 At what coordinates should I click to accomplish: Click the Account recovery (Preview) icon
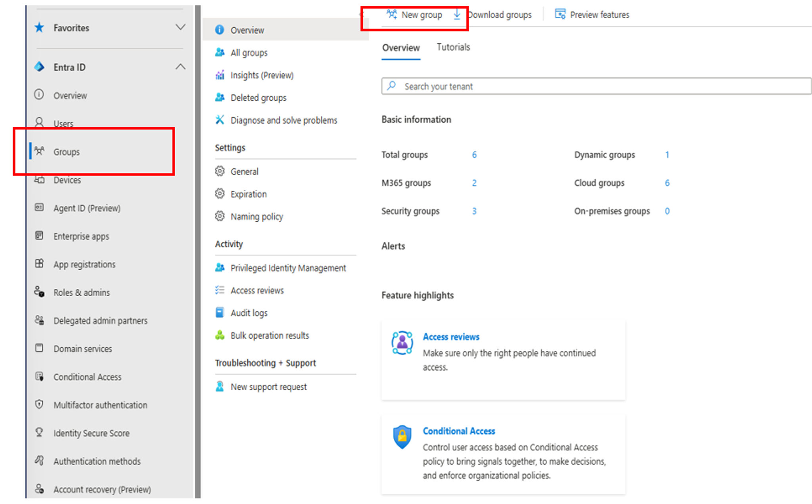tap(39, 489)
